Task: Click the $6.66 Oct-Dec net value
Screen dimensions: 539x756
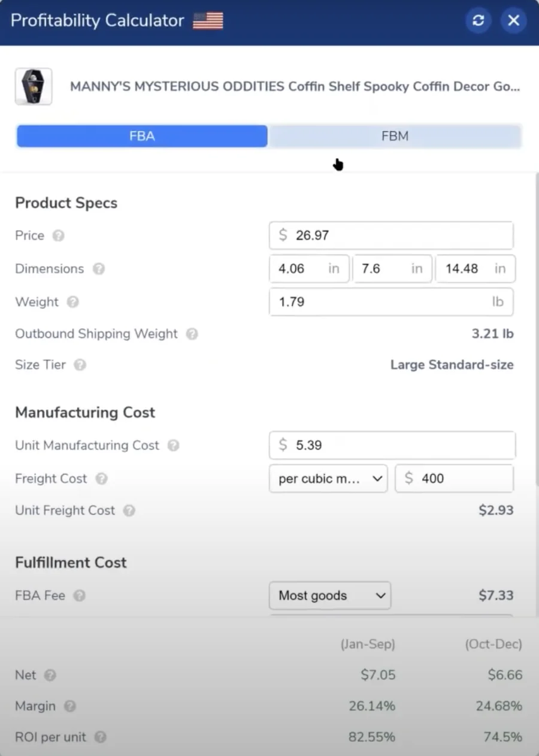Action: tap(505, 675)
